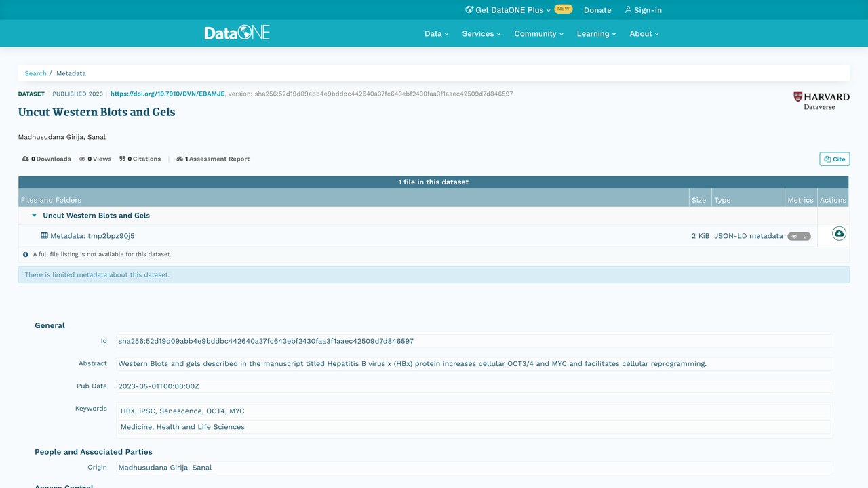
Task: Click the 2 KiB size cell
Action: click(701, 236)
